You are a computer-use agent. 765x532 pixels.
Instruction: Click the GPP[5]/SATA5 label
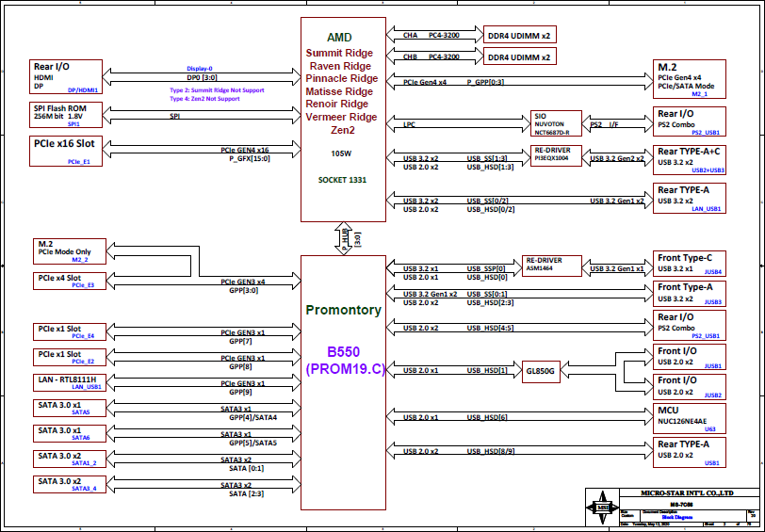pyautogui.click(x=252, y=443)
